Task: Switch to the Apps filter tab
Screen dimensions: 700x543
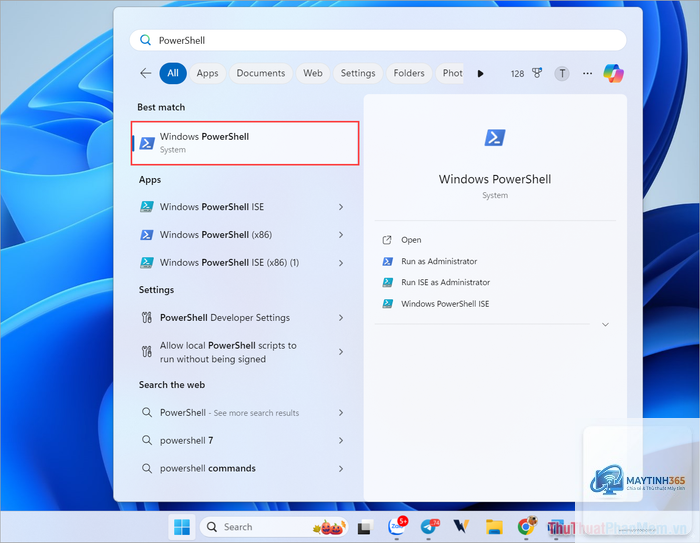Action: tap(207, 73)
